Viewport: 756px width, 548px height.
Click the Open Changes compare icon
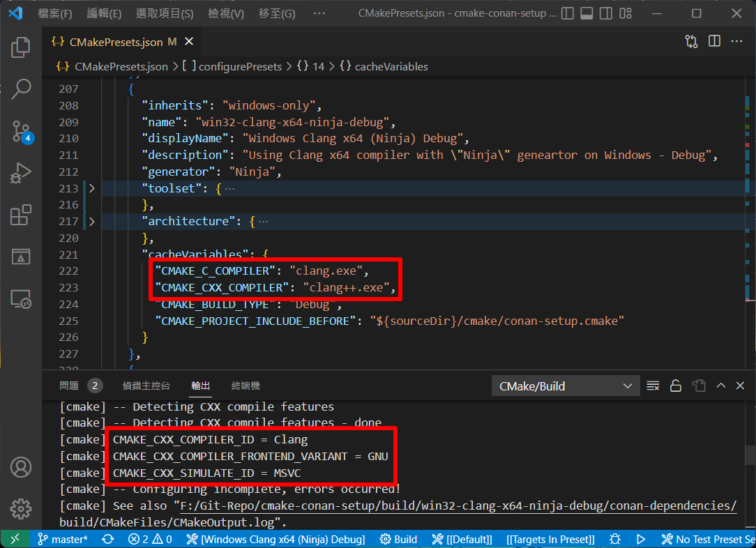(x=691, y=42)
